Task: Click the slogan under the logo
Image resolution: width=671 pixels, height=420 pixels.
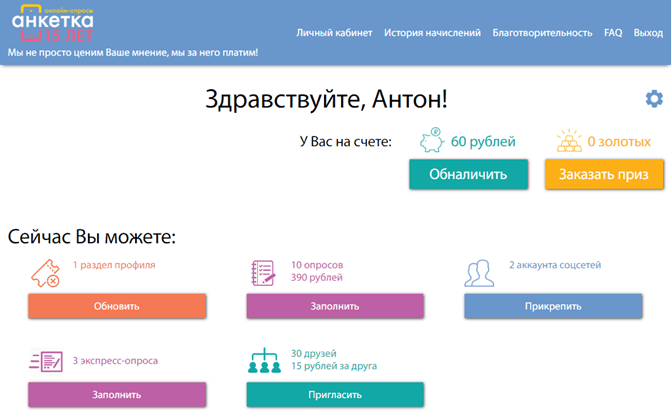Action: (133, 53)
